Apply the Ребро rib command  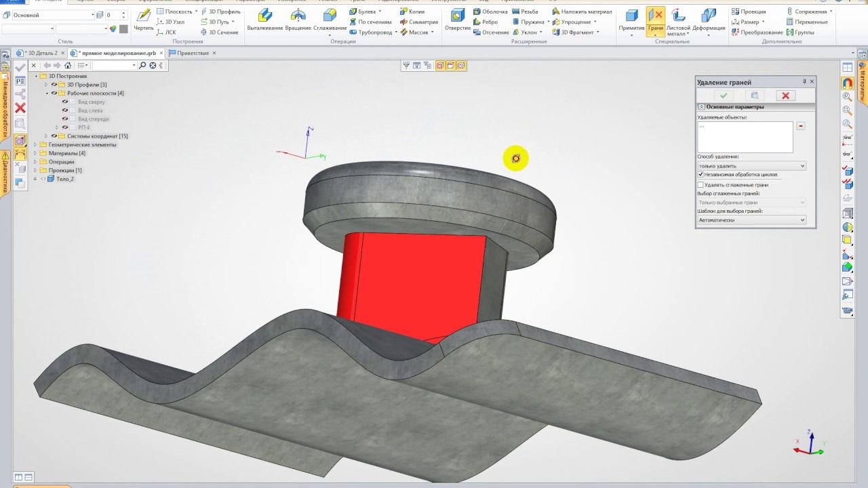point(485,22)
